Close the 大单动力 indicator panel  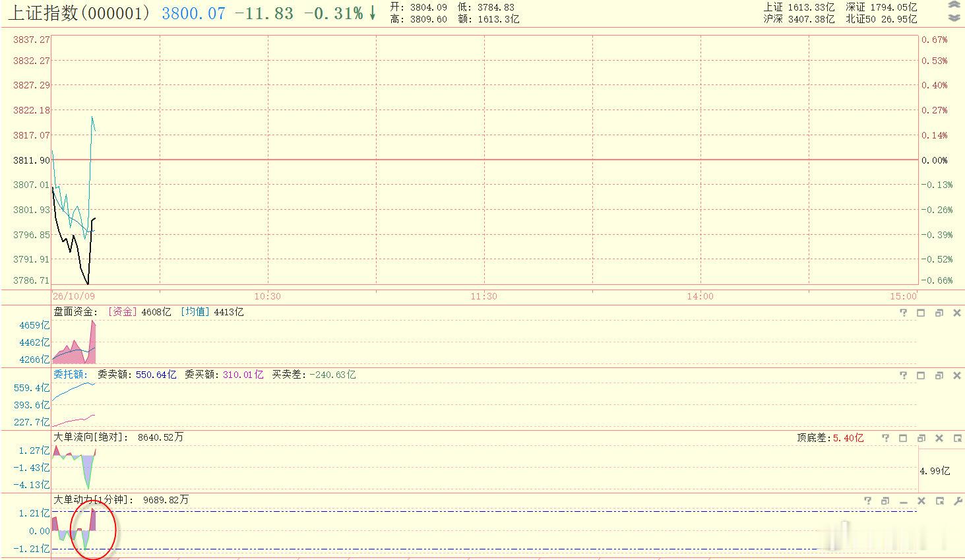[x=921, y=501]
